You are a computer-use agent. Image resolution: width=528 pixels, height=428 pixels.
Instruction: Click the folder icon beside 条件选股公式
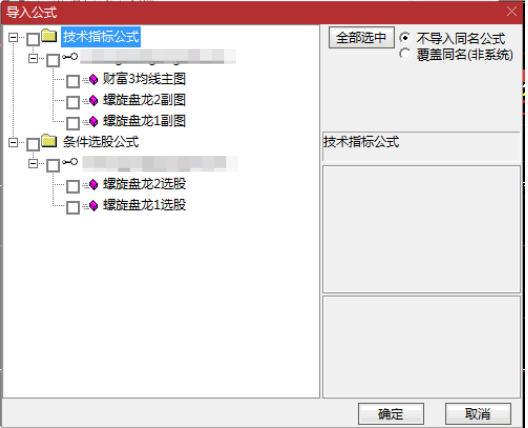49,141
